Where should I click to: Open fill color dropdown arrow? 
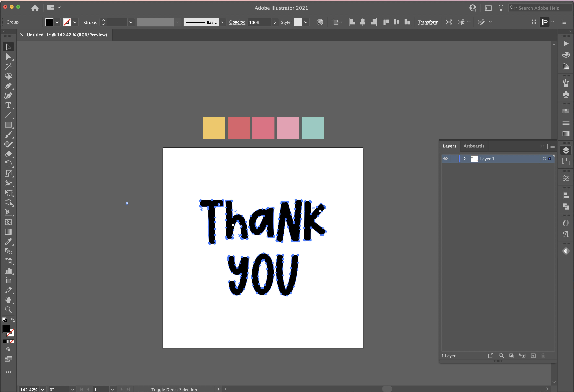57,22
